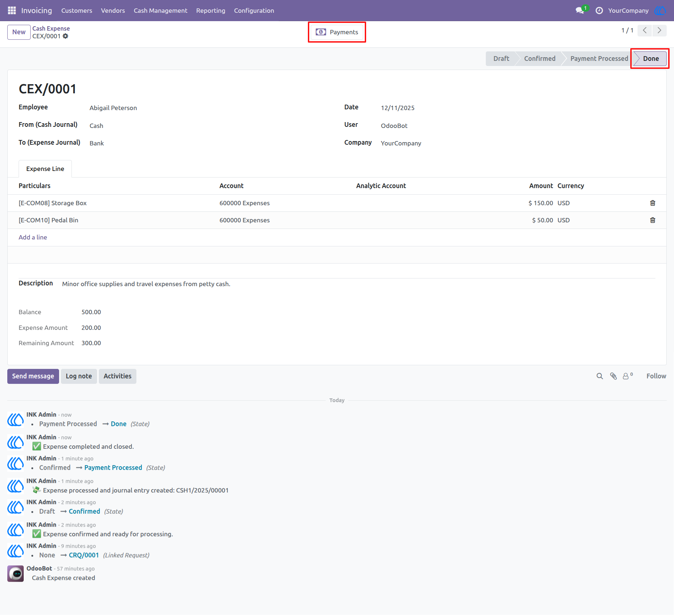Click Cash Expense breadcrumb link
674x616 pixels.
[51, 28]
